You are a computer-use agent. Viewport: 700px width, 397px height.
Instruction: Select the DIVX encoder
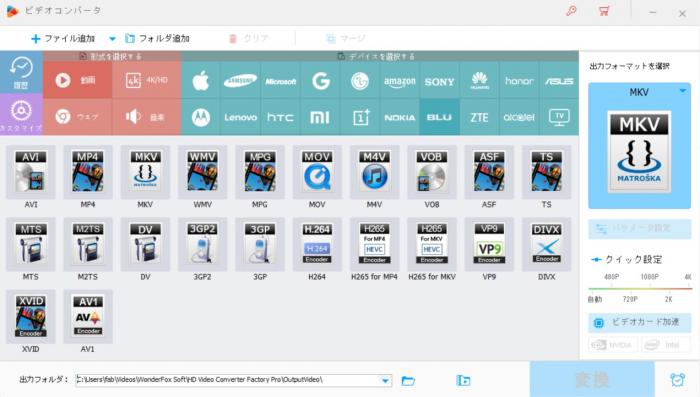click(546, 244)
